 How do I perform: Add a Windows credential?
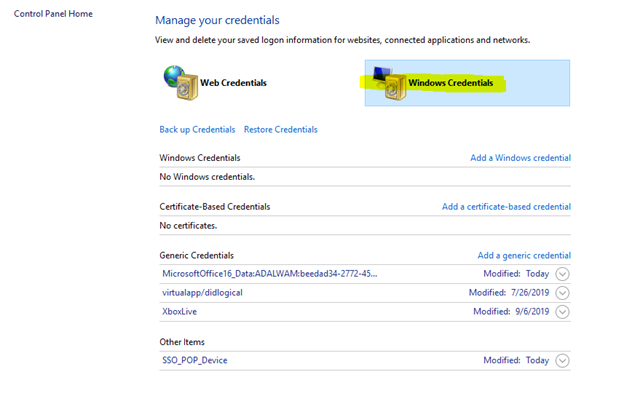[520, 158]
